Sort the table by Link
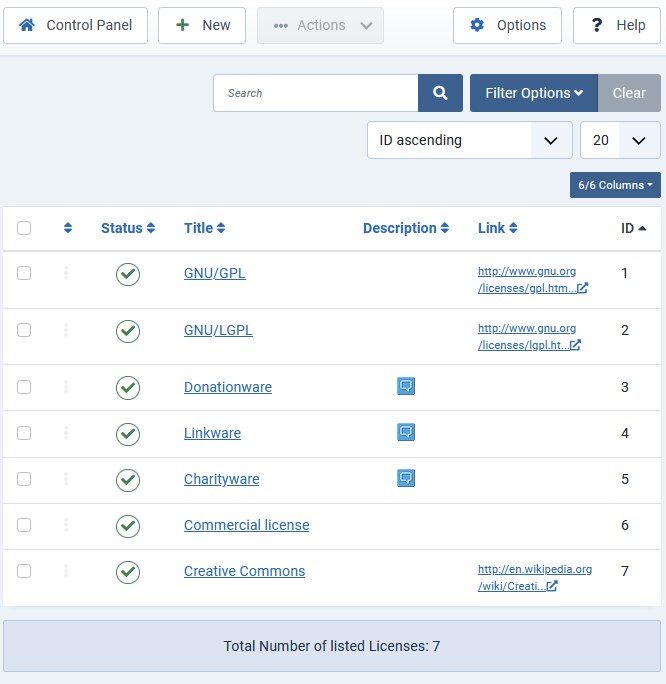 [497, 228]
